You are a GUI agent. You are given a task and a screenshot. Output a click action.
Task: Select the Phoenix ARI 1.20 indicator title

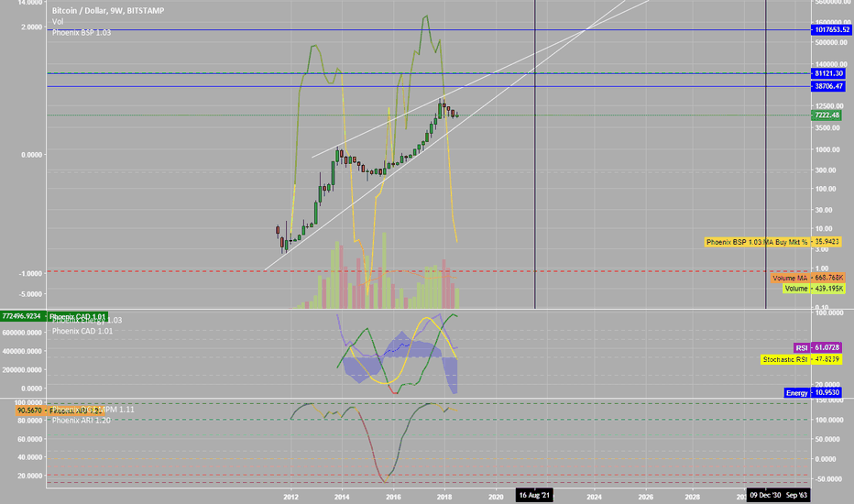[x=82, y=420]
